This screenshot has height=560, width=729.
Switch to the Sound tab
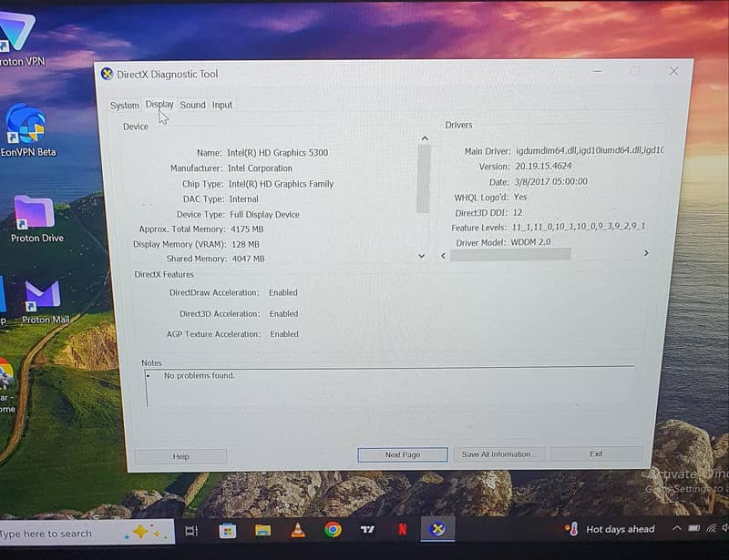pos(192,105)
